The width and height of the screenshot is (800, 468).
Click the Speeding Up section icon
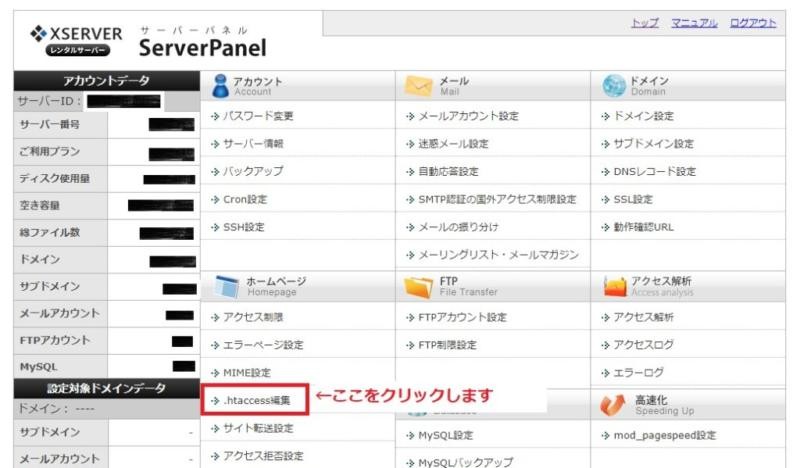coord(613,405)
